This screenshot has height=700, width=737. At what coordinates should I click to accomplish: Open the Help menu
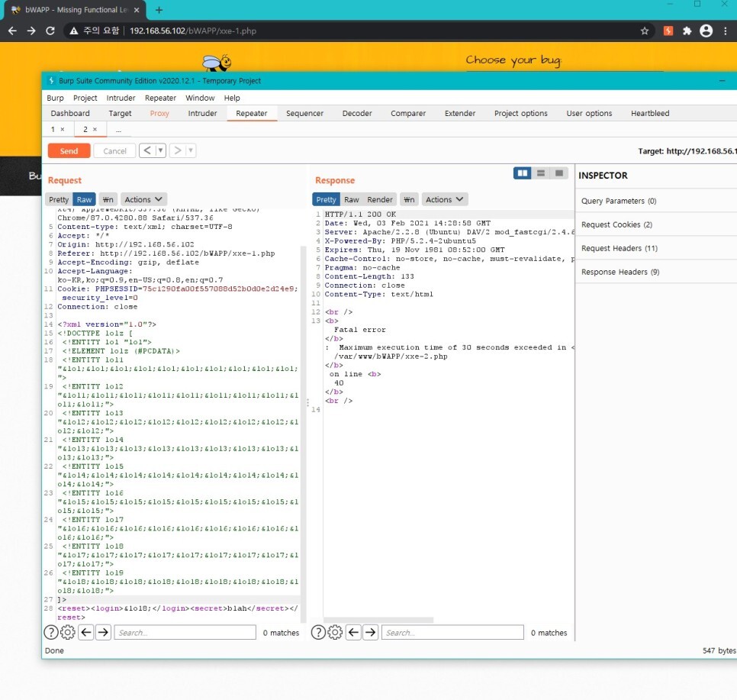(x=232, y=98)
